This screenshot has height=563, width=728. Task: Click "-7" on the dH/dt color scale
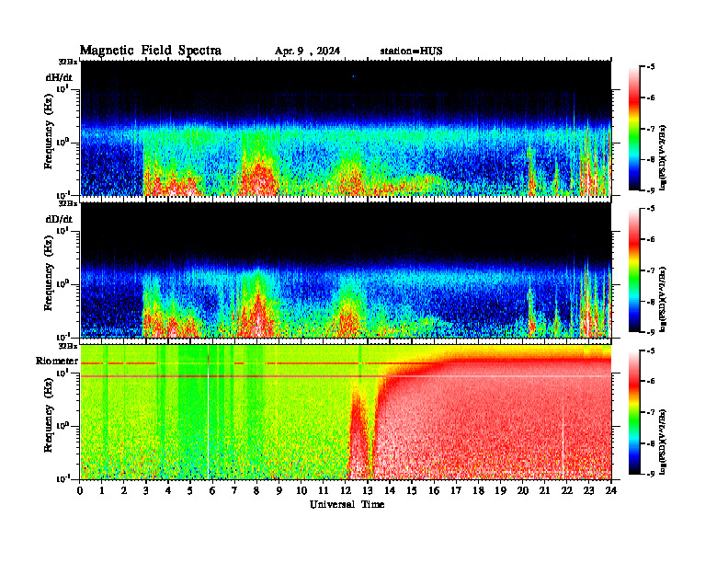pyautogui.click(x=651, y=129)
